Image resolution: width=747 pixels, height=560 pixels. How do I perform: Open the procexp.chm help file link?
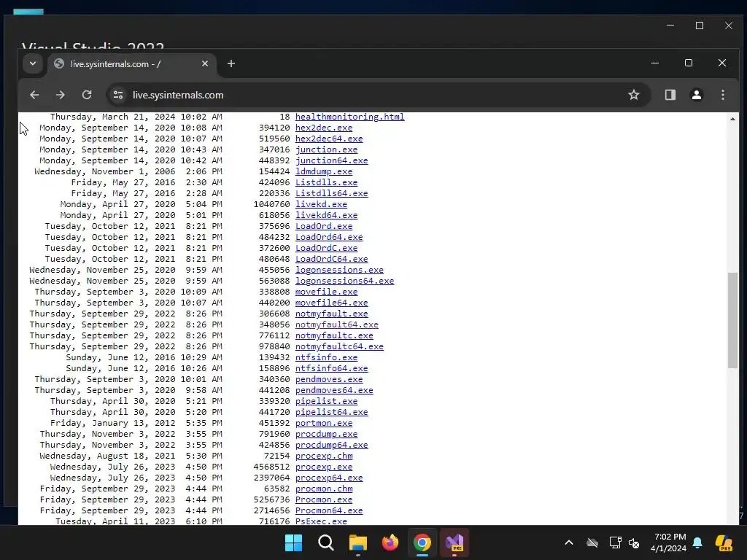point(324,456)
